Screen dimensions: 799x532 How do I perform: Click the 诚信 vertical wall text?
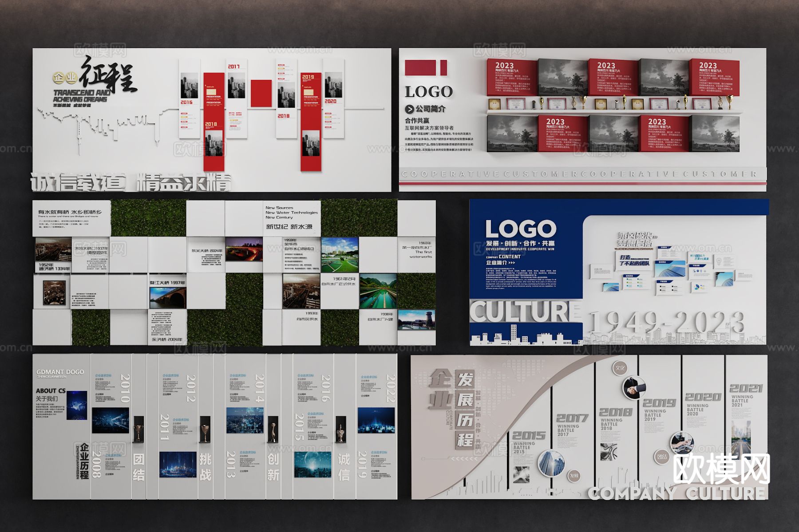(344, 467)
